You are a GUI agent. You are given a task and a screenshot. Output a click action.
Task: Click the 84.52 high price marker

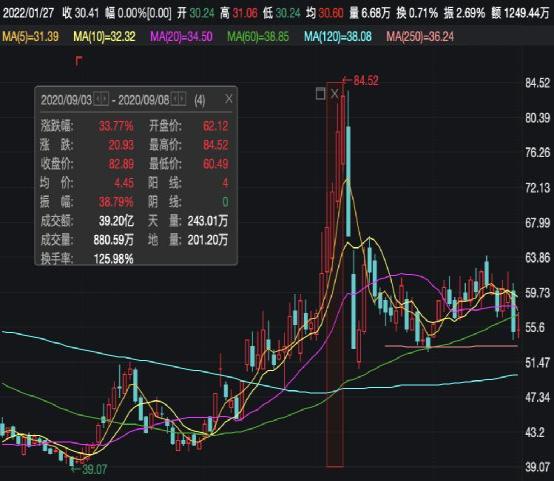click(361, 81)
